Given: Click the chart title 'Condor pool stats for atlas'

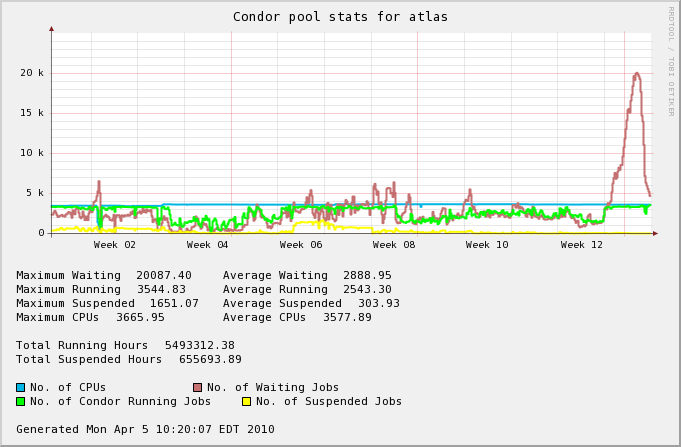Looking at the screenshot, I should pyautogui.click(x=340, y=17).
